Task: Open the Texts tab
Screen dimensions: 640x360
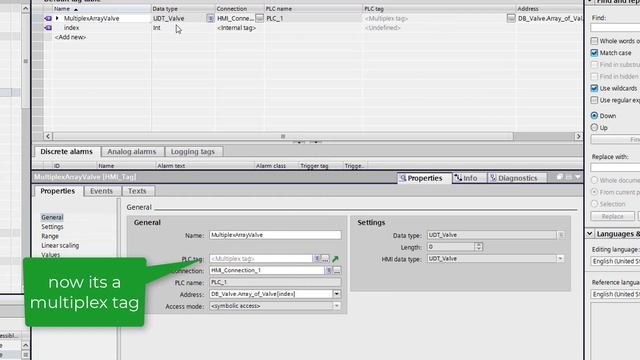Action: 137,191
